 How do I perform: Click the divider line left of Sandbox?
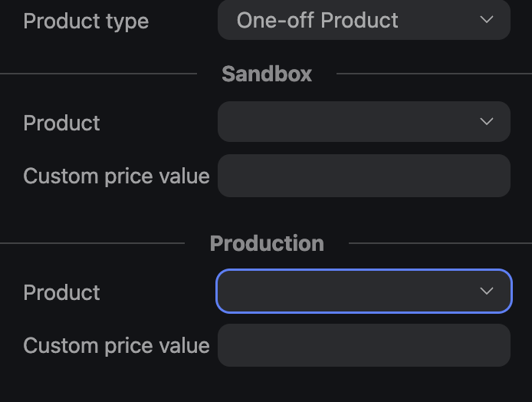pyautogui.click(x=98, y=74)
